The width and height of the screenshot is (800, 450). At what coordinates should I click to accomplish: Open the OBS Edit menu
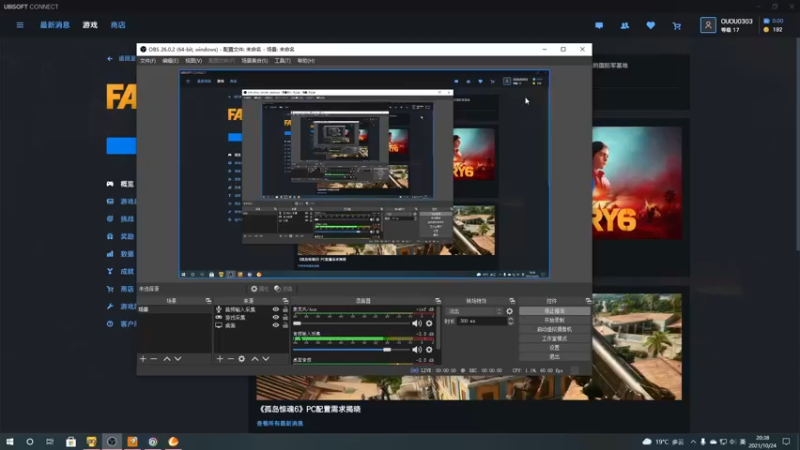(170, 61)
